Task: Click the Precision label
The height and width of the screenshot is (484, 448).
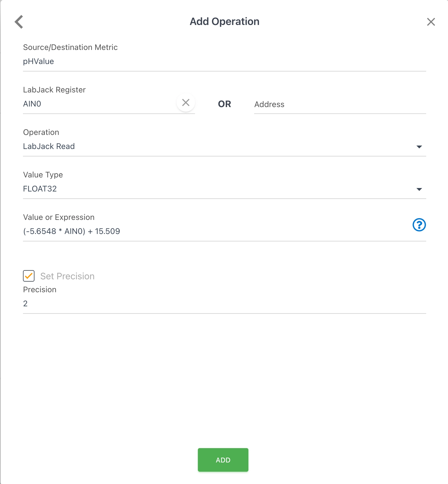Action: click(40, 290)
